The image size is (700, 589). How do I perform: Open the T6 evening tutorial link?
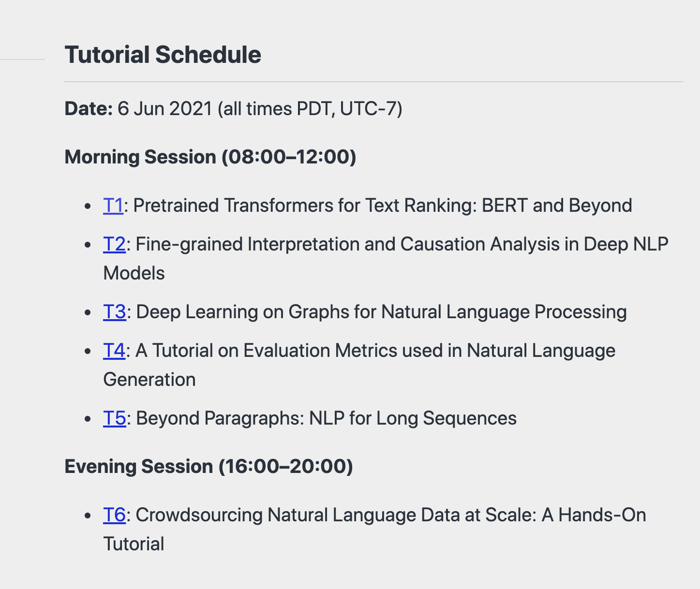[x=114, y=515]
